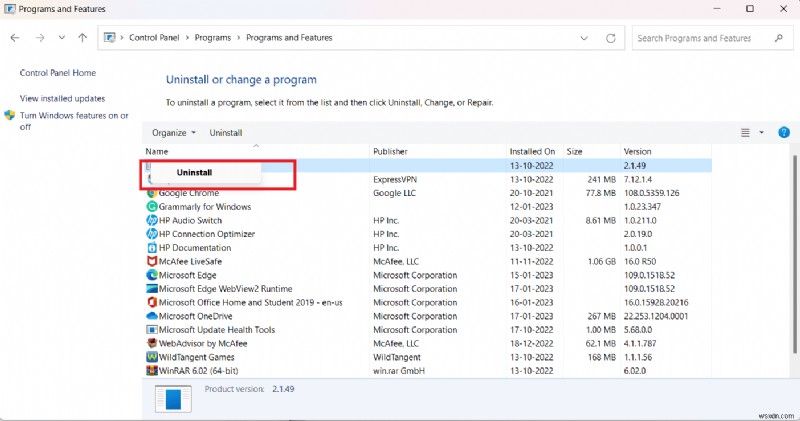Click the HP Audio Switch icon
800x421 pixels.
pos(152,220)
